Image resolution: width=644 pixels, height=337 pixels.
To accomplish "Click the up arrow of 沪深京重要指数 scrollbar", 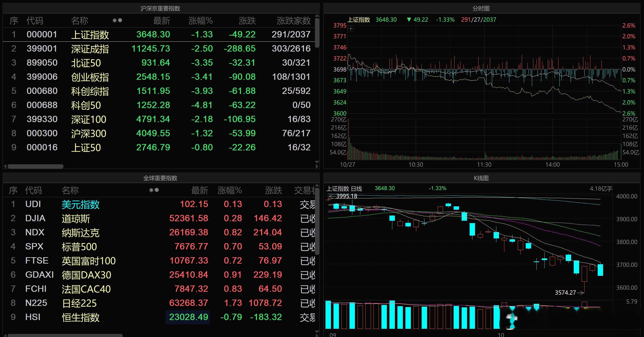I will (317, 16).
